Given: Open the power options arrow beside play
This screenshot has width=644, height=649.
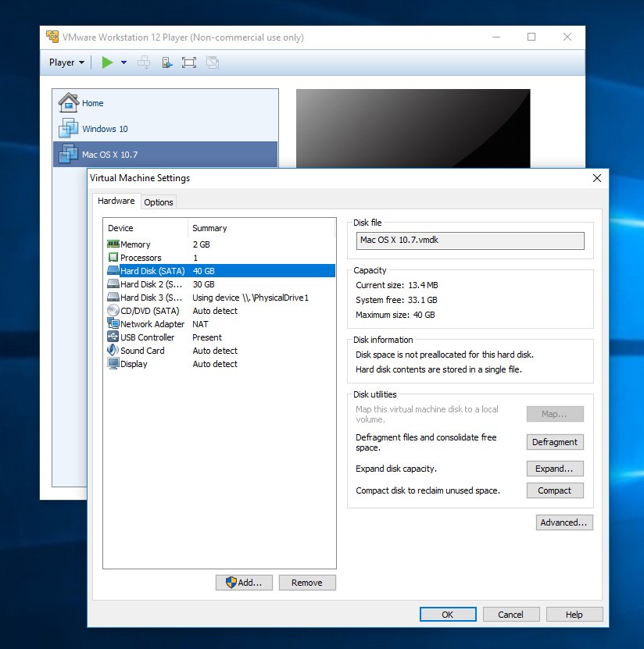Looking at the screenshot, I should pyautogui.click(x=123, y=62).
